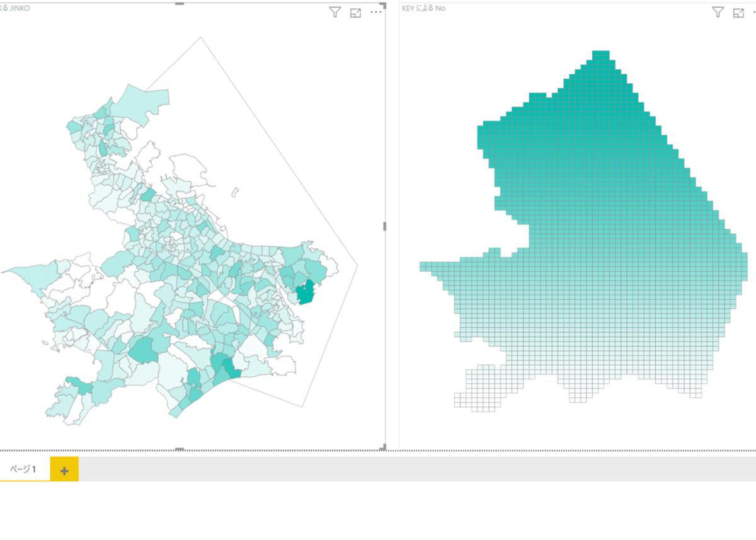This screenshot has height=540, width=756.
Task: Click the filter icon on the KEY による No visual
Action: click(718, 13)
